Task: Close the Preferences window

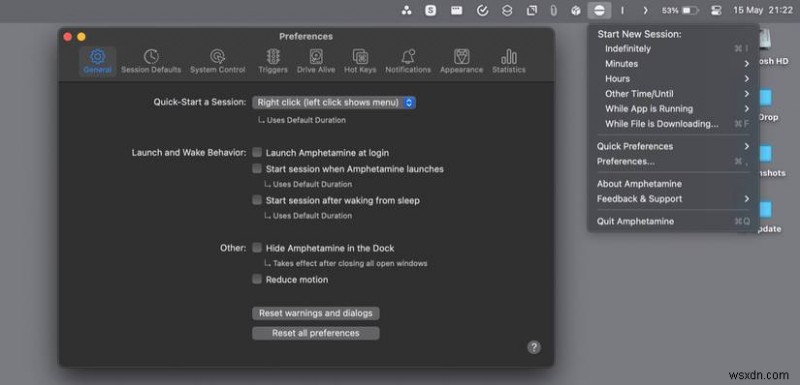Action: (67, 37)
